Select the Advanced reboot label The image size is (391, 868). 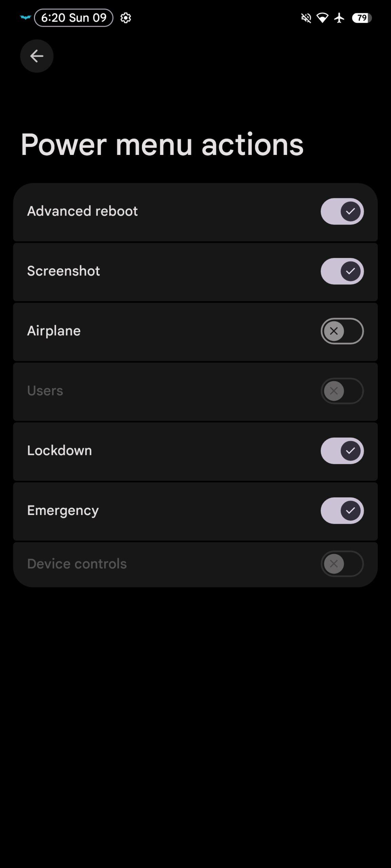[82, 211]
